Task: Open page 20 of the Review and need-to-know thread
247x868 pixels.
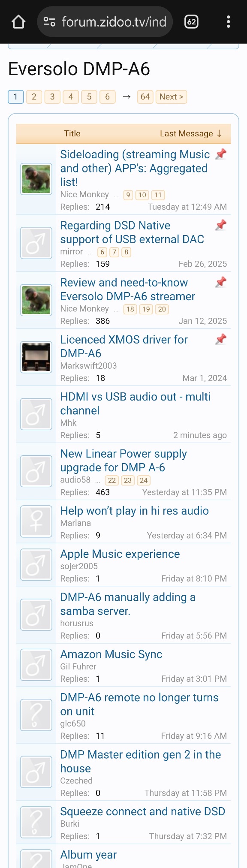Action: click(162, 309)
